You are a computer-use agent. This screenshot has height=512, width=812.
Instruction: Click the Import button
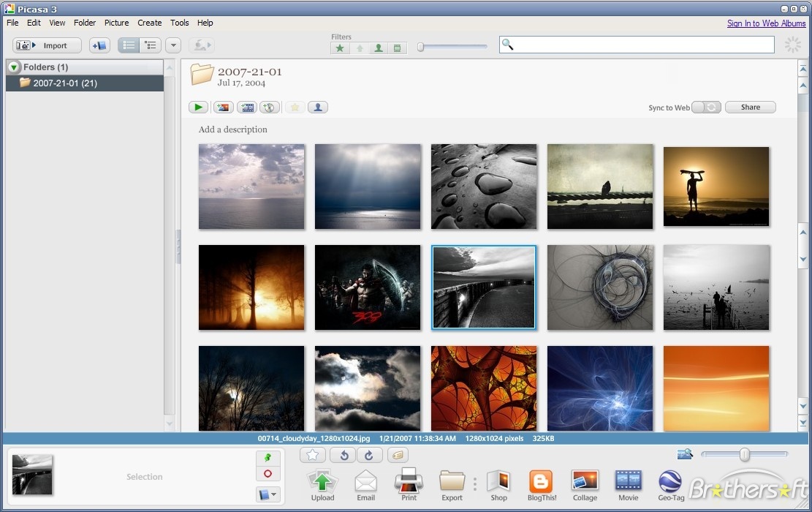[x=47, y=45]
